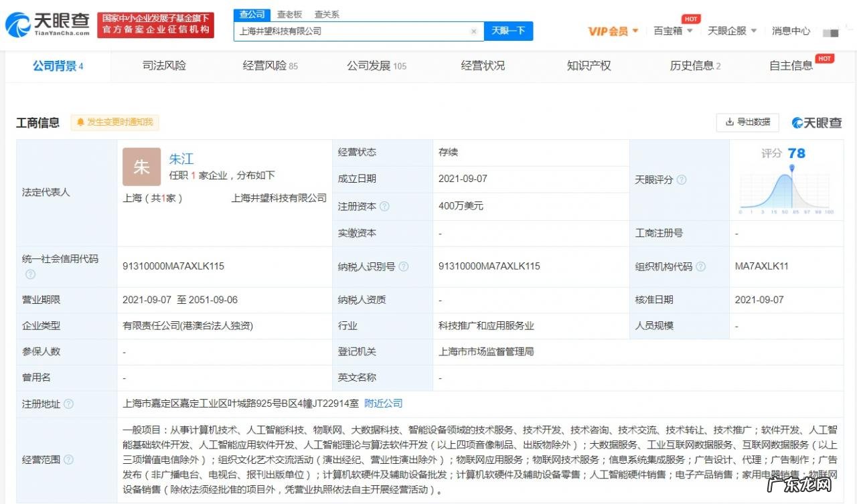
Task: Click the 天眼一下 search button
Action: 508,31
